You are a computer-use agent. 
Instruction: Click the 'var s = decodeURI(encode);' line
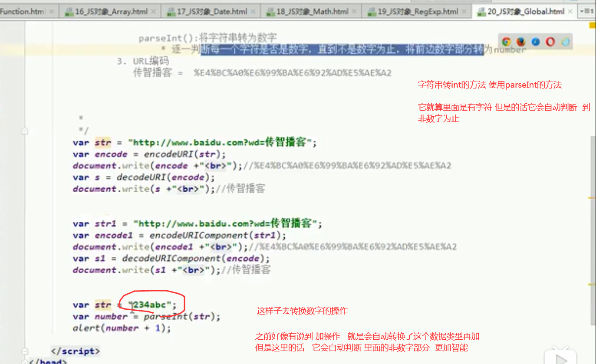pos(144,177)
